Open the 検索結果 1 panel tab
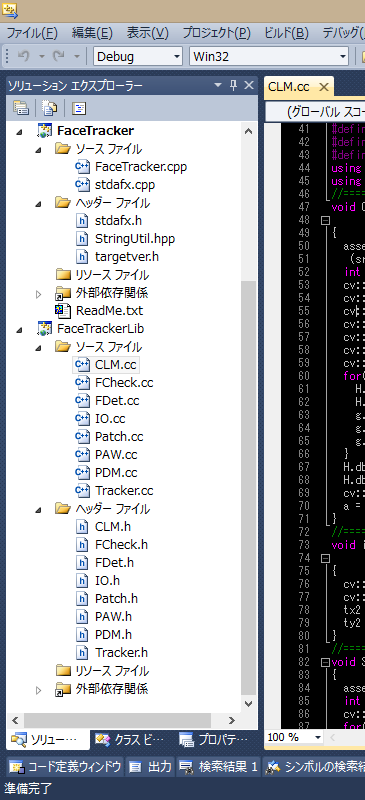The height and width of the screenshot is (800, 365). [218, 766]
